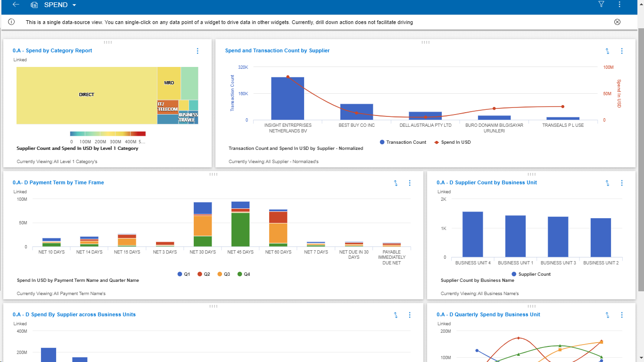Swap axes in Quarterly Spend by Business Unit

click(x=607, y=315)
